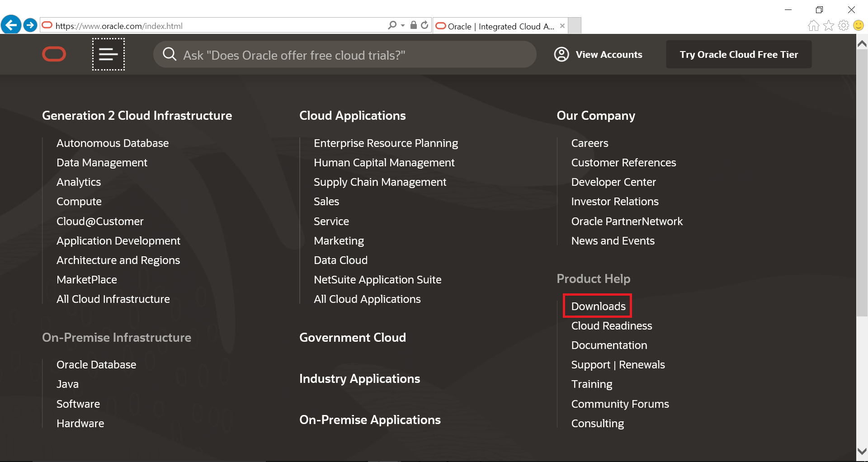This screenshot has height=462, width=868.
Task: Open Software link
Action: point(78,404)
